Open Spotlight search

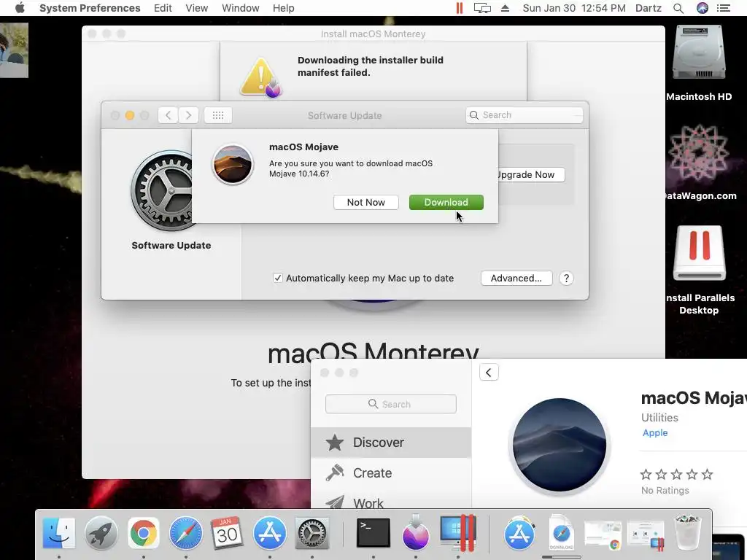[x=678, y=8]
